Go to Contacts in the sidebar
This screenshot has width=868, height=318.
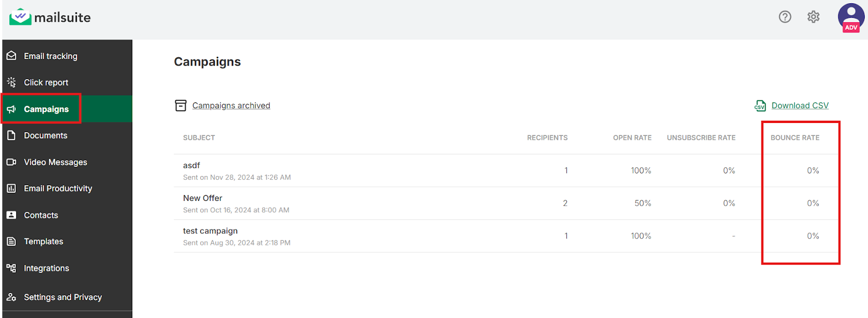pos(41,215)
